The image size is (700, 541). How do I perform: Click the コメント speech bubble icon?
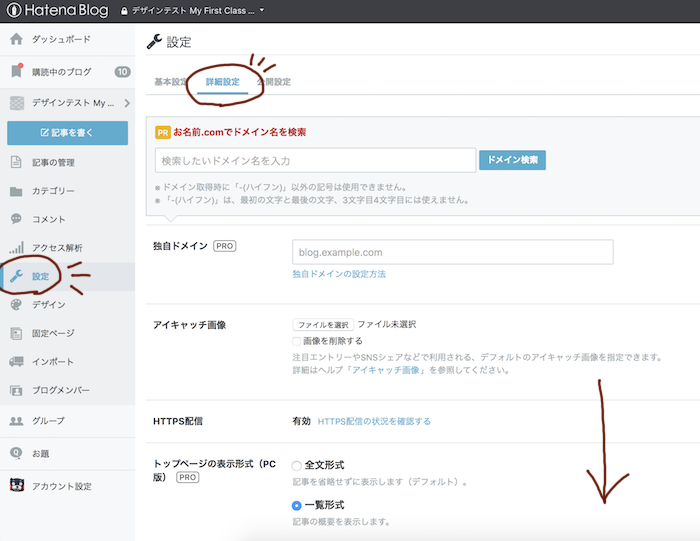(16, 219)
